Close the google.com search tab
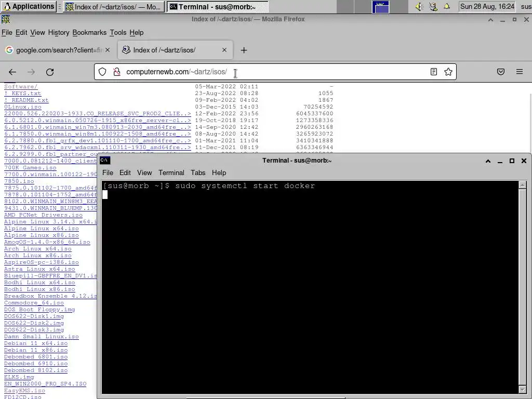532x399 pixels. (108, 50)
